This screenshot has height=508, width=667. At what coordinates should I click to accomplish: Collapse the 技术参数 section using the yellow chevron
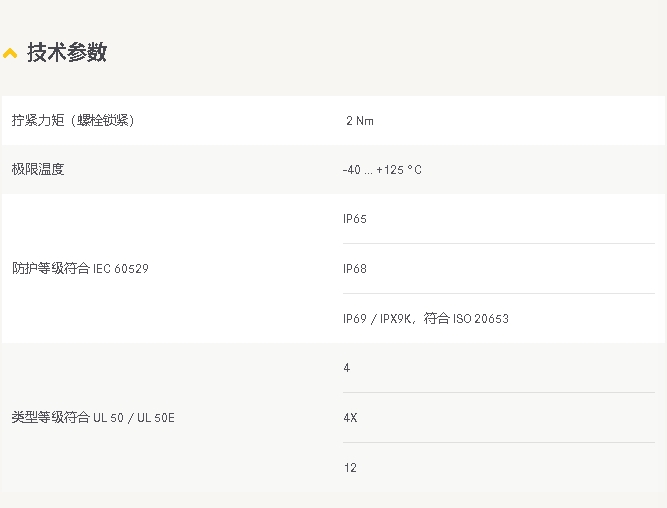(x=10, y=54)
